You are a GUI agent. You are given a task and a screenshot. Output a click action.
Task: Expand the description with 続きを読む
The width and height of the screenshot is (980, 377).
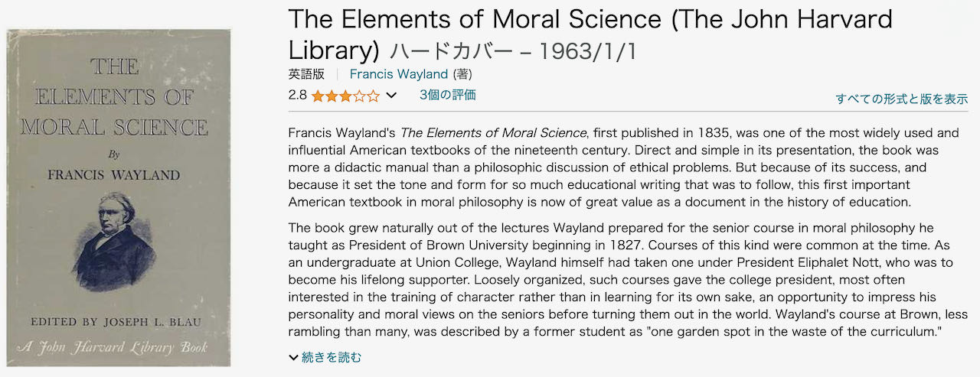coord(332,357)
